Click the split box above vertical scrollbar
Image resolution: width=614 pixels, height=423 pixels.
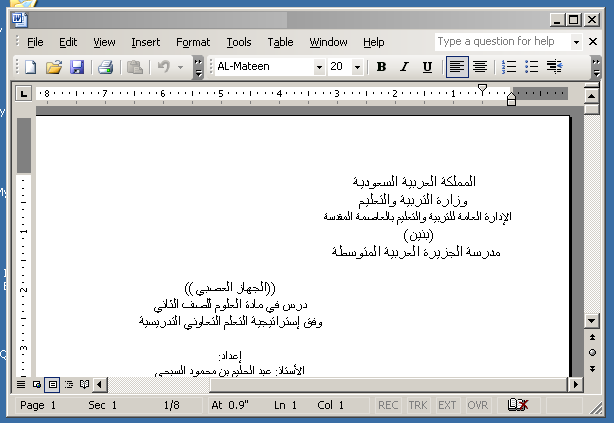[x=591, y=85]
